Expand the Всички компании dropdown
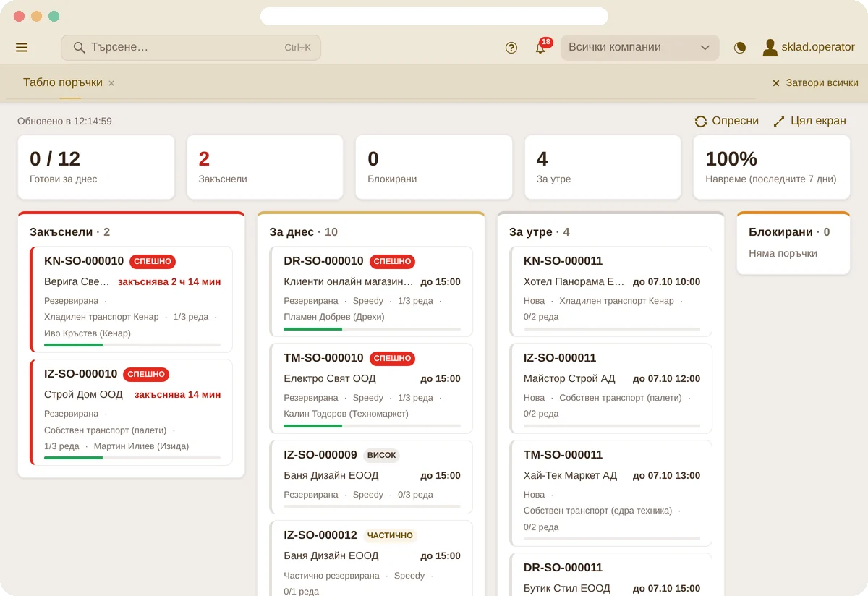The height and width of the screenshot is (596, 868). [x=640, y=48]
